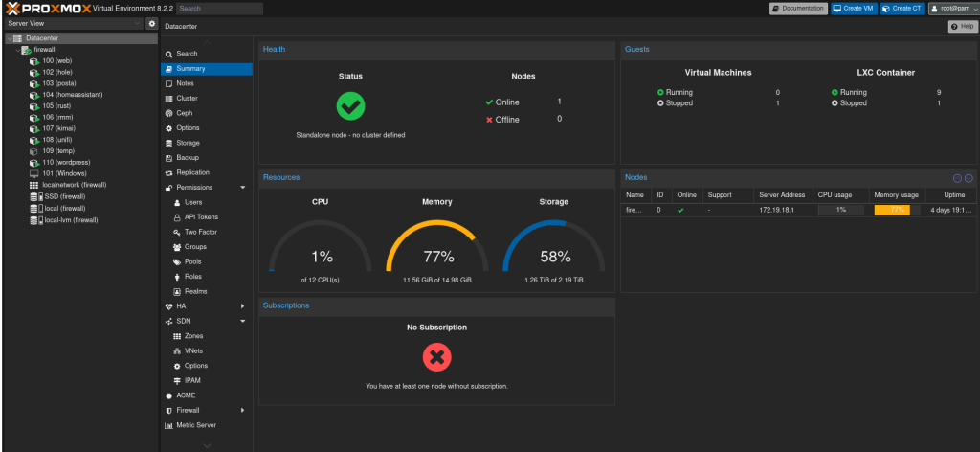Open the API Tokens menu item
Viewport: 980px width, 452px height.
tap(207, 217)
